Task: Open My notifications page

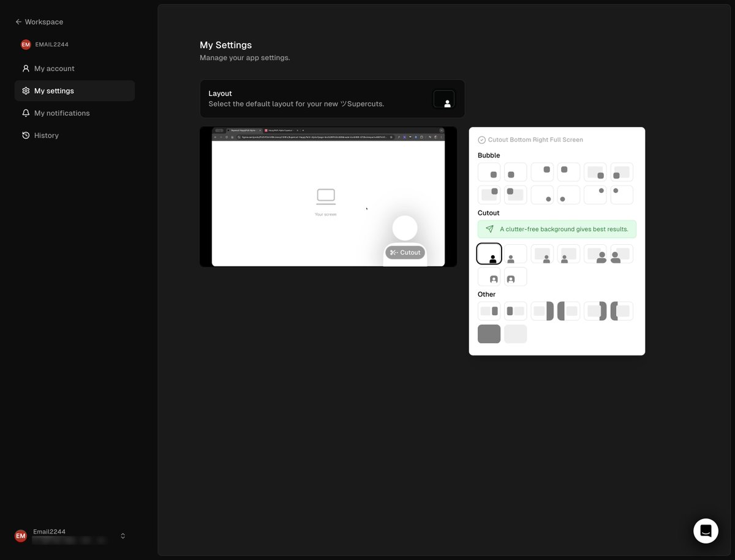Action: click(x=75, y=113)
